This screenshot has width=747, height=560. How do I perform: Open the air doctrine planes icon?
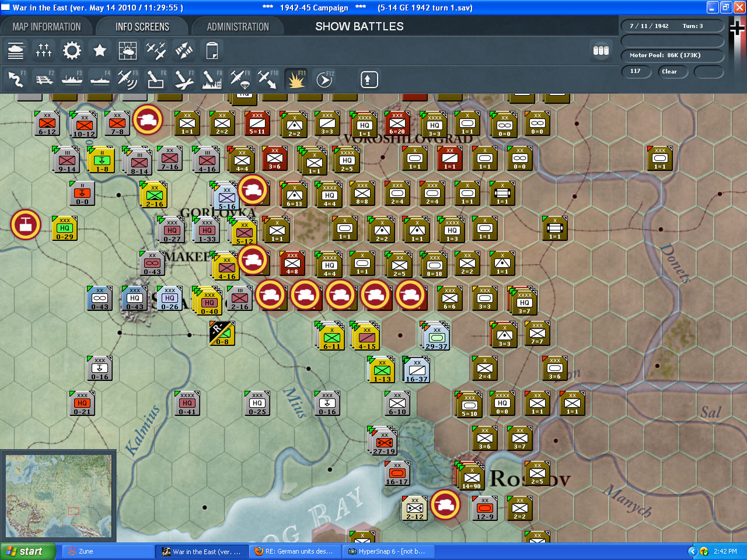click(156, 51)
